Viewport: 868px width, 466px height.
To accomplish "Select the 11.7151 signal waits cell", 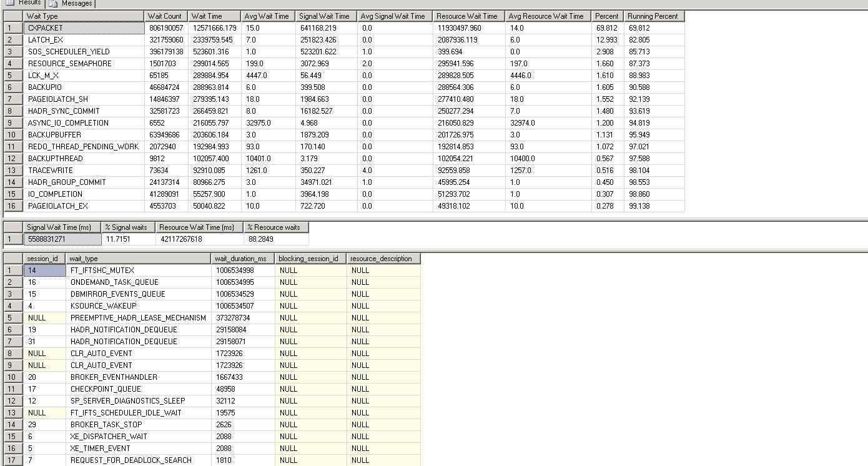I will (128, 239).
